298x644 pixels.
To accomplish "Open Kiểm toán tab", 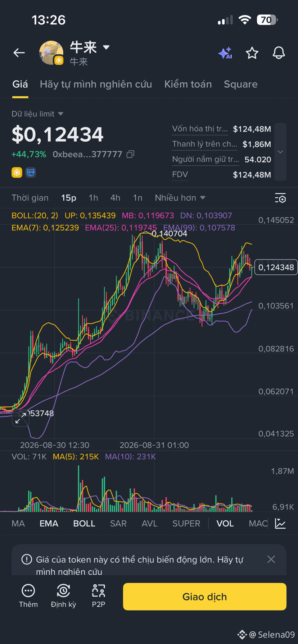I will [x=188, y=84].
